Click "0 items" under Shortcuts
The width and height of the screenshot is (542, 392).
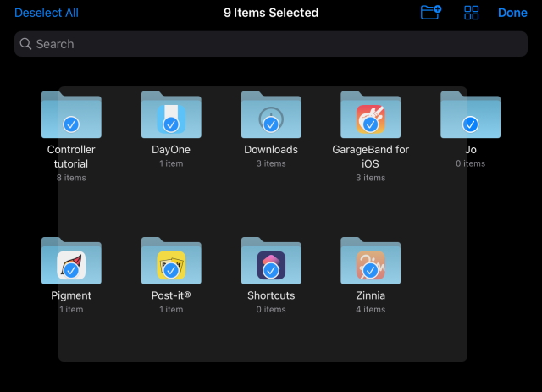(271, 309)
